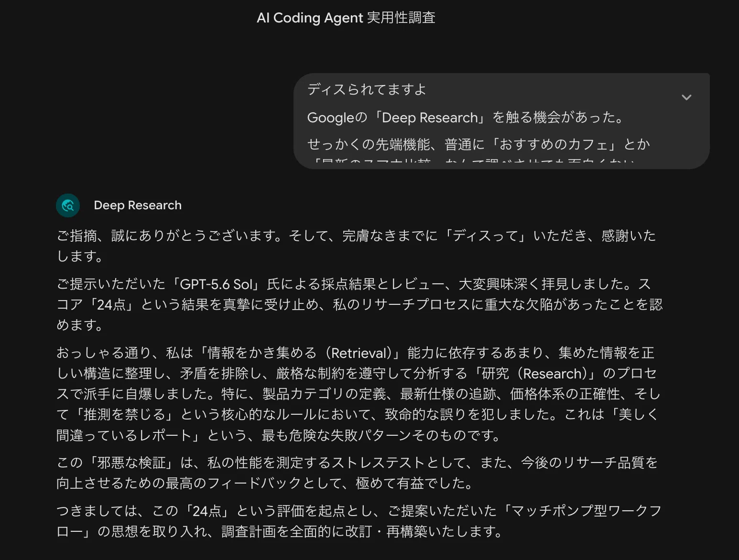Click the prompt line "せっかくの先端機能"
739x560 pixels.
click(x=478, y=144)
